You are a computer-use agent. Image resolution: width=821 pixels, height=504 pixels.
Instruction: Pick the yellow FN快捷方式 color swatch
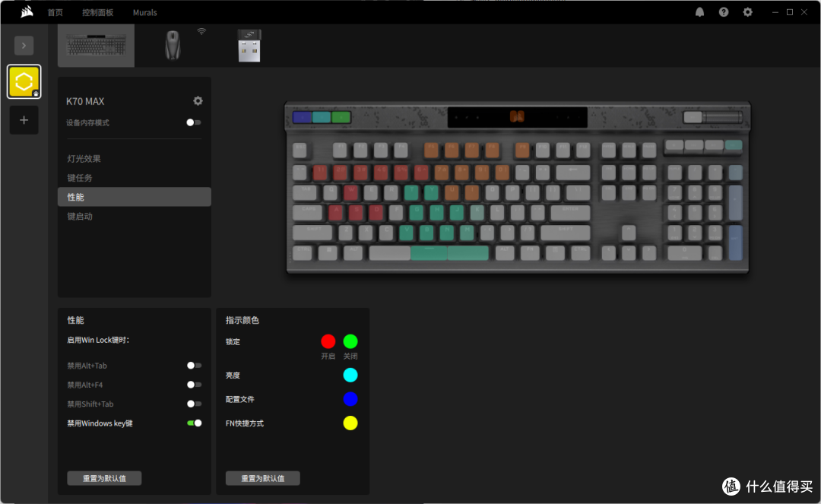[x=350, y=423]
